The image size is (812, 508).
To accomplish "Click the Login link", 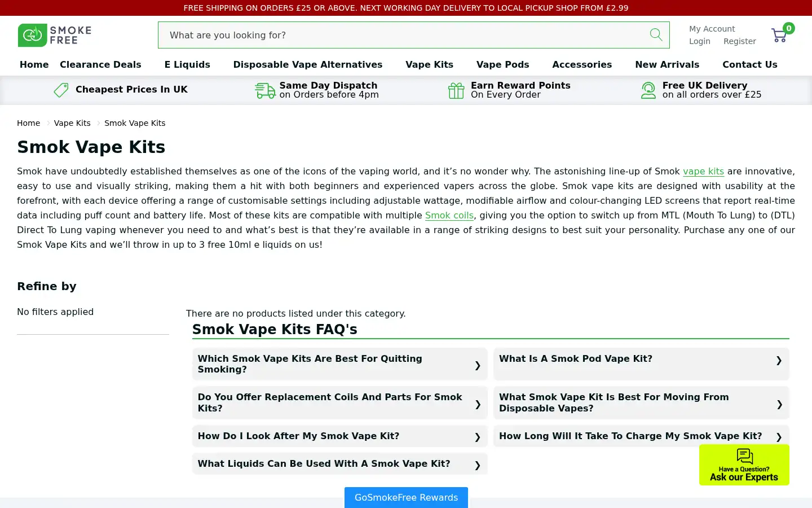I will [x=700, y=41].
